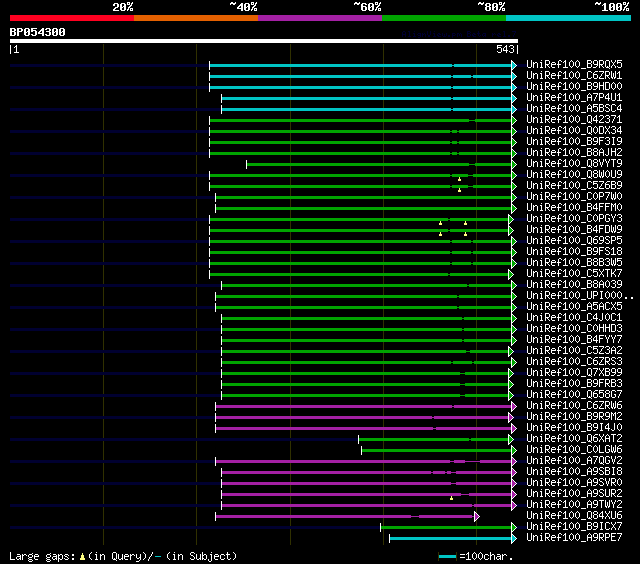
Task: Click the UniRef100_C4J0C1 hit name
Action: click(574, 318)
